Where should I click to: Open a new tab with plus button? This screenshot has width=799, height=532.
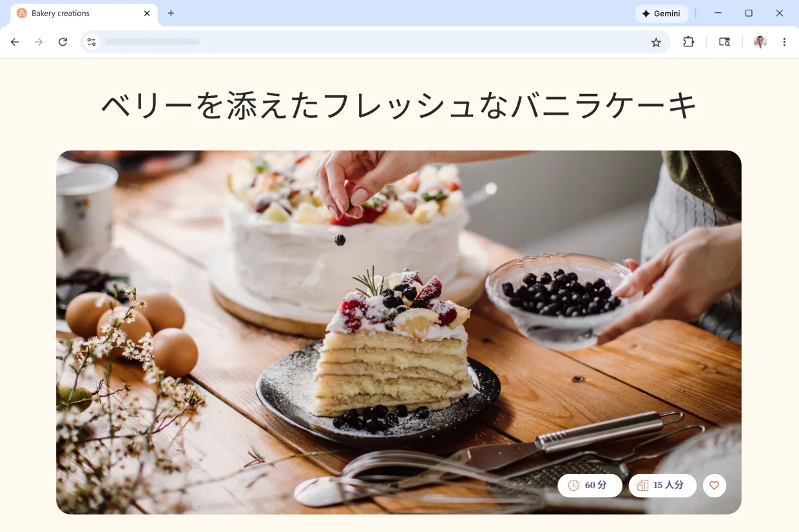pyautogui.click(x=171, y=14)
